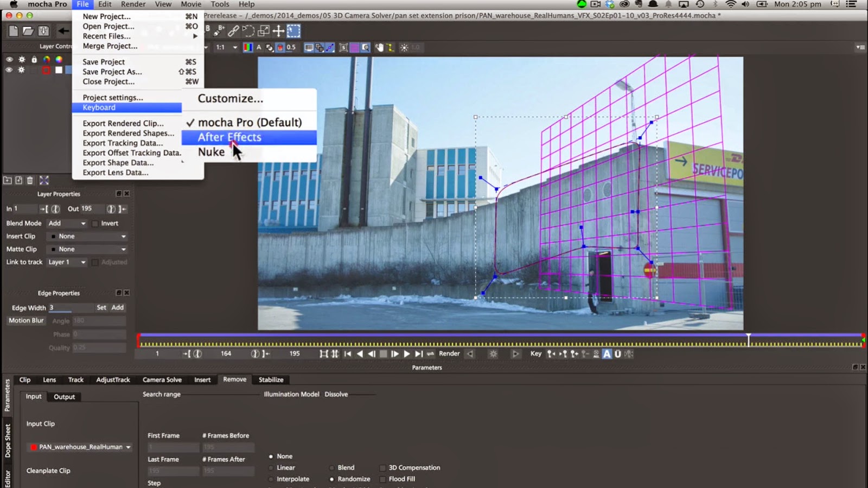Choose After Effects keyboard preset

pos(249,137)
